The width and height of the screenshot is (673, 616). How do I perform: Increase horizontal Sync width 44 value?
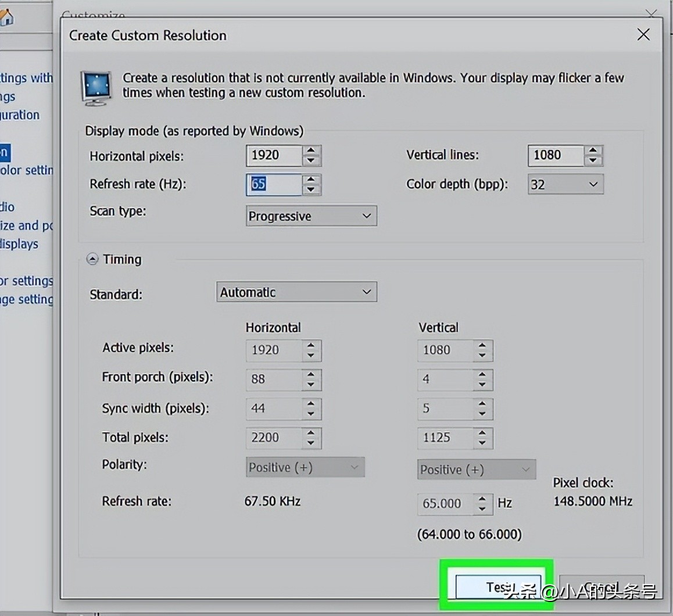pos(311,403)
